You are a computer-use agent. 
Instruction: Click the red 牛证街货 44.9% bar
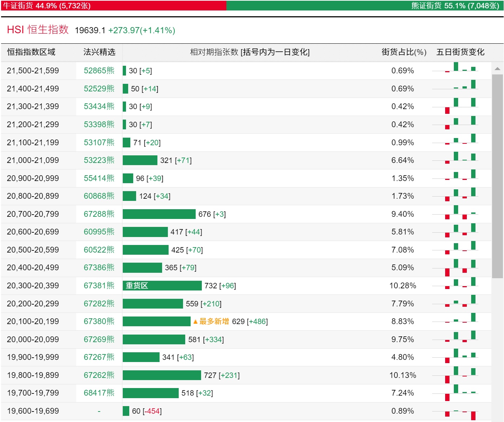pos(113,6)
